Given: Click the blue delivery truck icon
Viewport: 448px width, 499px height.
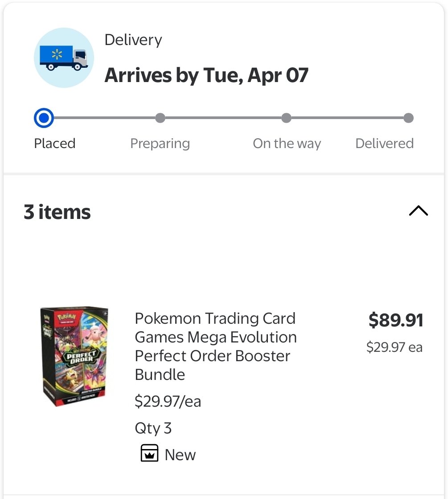Looking at the screenshot, I should click(64, 58).
